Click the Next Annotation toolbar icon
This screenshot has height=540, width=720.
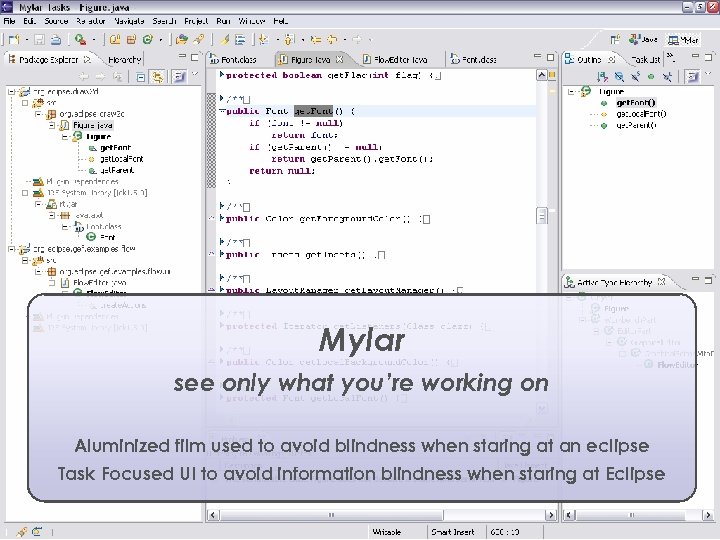264,40
